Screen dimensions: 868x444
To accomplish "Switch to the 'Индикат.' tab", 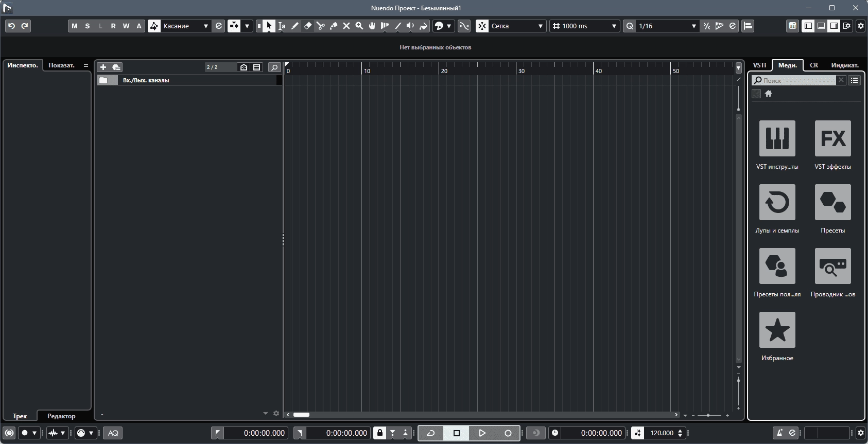I will [845, 65].
